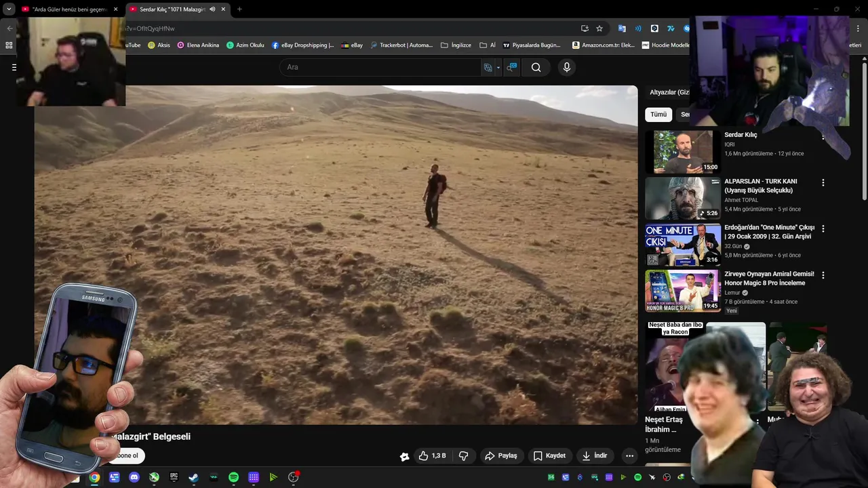Pause the Malazgirt video by clicking the player

(336, 255)
